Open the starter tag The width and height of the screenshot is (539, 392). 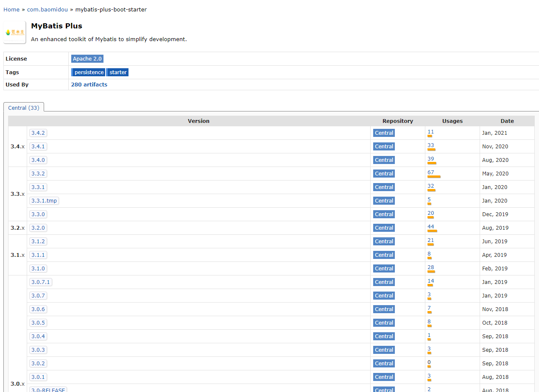pyautogui.click(x=117, y=72)
